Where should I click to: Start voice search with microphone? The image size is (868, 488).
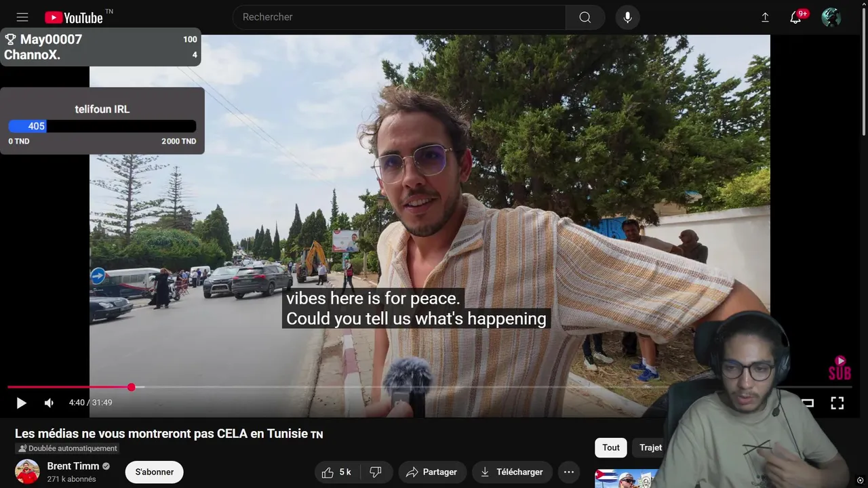627,17
